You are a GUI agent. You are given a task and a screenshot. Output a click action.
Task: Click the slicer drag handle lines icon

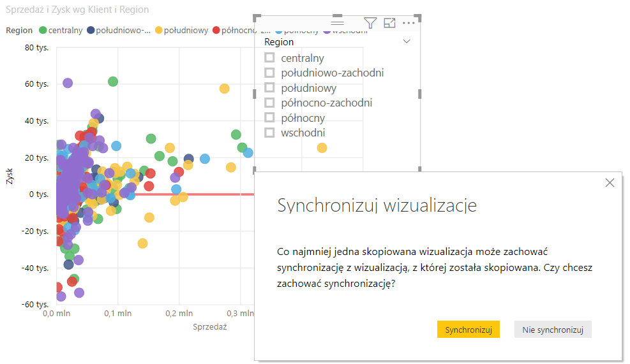(x=338, y=22)
